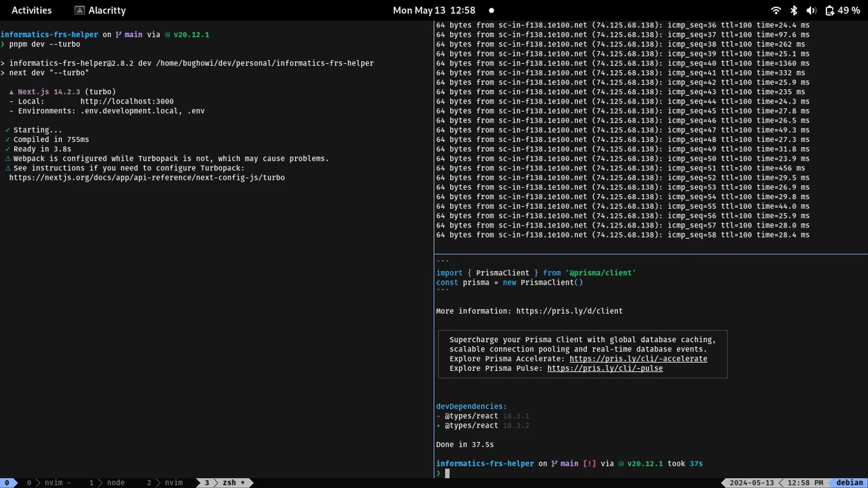Viewport: 868px width, 488px height.
Task: Click the chevron after the zsh window name
Action: pyautogui.click(x=250, y=482)
